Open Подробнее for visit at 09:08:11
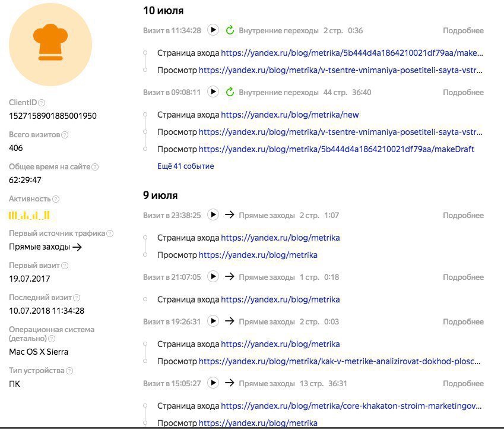 (x=463, y=92)
